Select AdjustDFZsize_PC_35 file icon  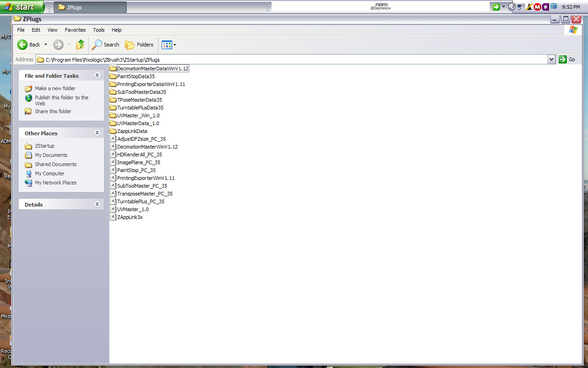(x=113, y=139)
